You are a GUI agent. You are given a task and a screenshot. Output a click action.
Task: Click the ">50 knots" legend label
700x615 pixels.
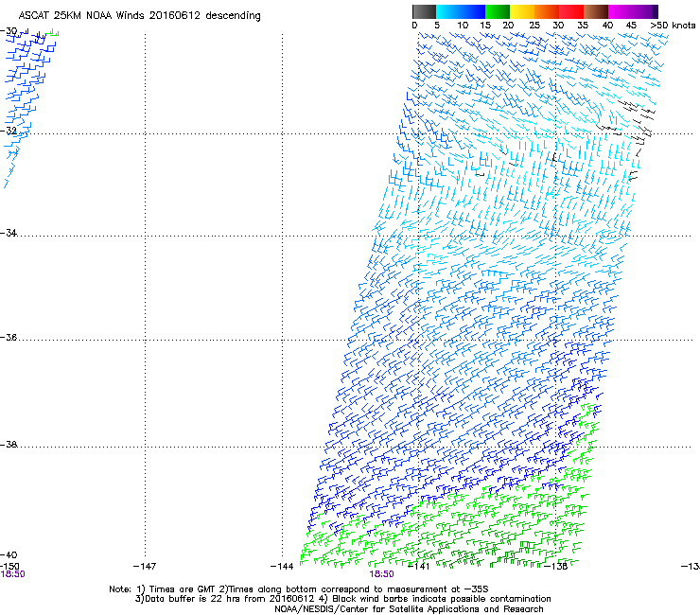coord(673,26)
